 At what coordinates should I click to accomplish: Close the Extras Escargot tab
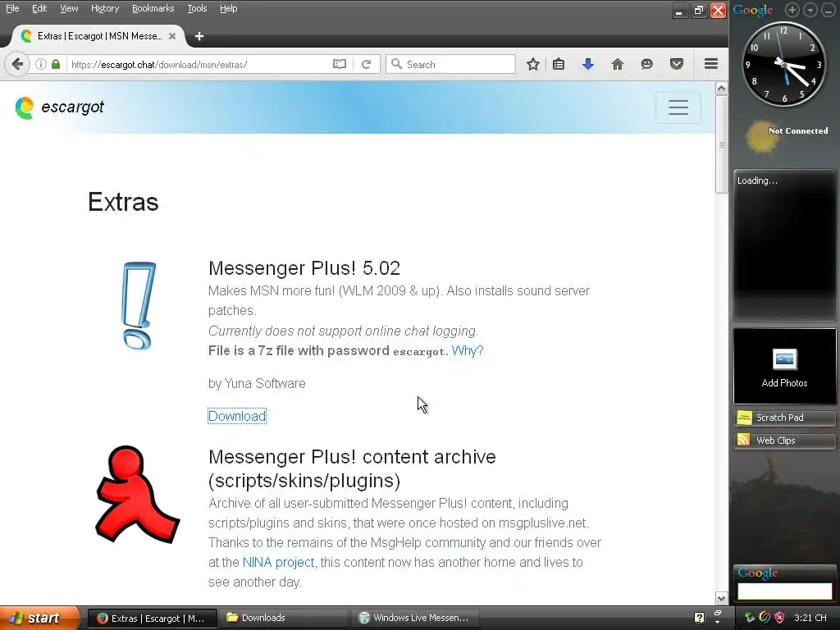172,36
